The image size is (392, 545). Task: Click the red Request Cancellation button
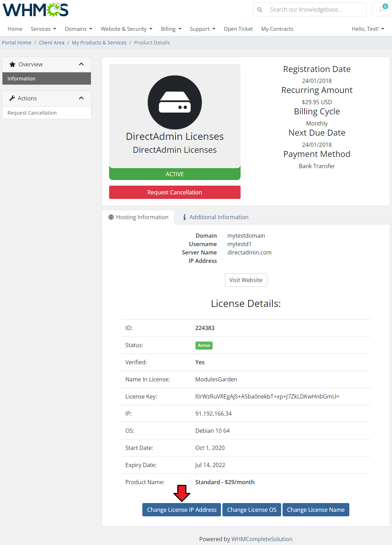coord(175,192)
